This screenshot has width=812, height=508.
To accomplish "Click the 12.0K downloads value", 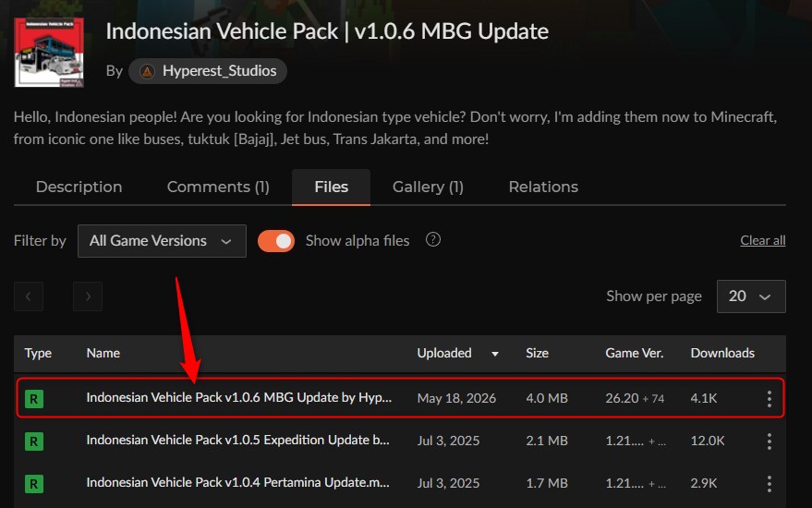I will click(708, 441).
